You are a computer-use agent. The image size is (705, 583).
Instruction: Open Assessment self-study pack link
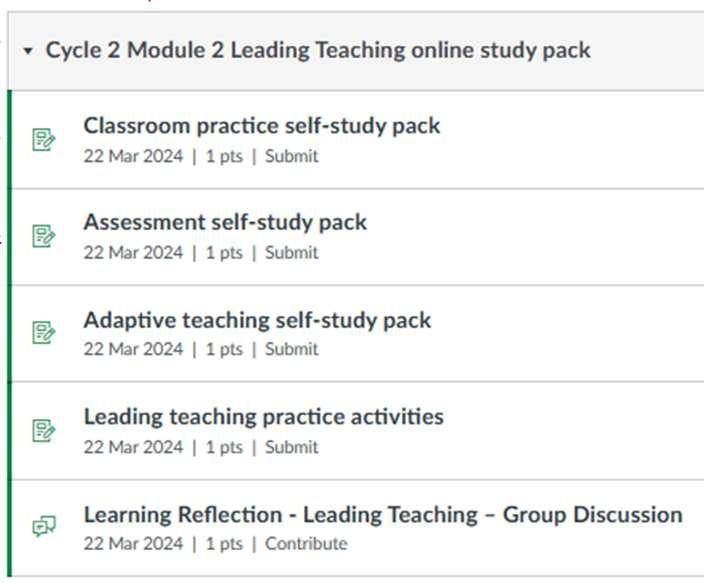[225, 222]
